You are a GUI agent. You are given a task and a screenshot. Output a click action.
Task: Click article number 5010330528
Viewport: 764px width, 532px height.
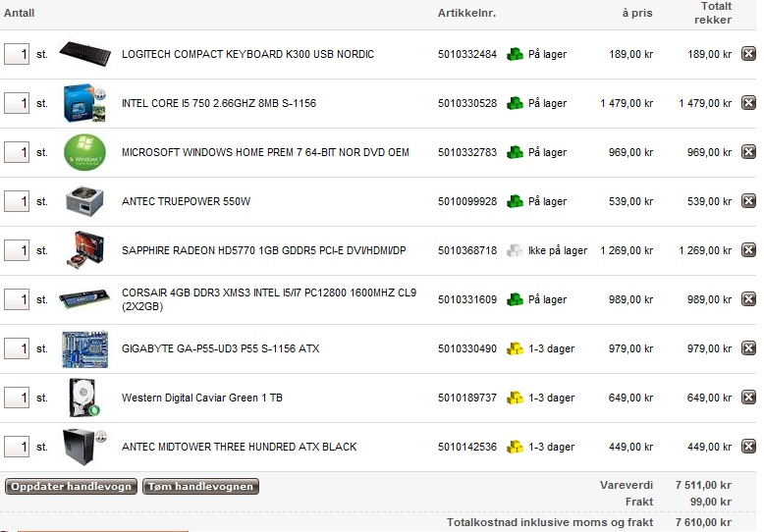tap(467, 103)
